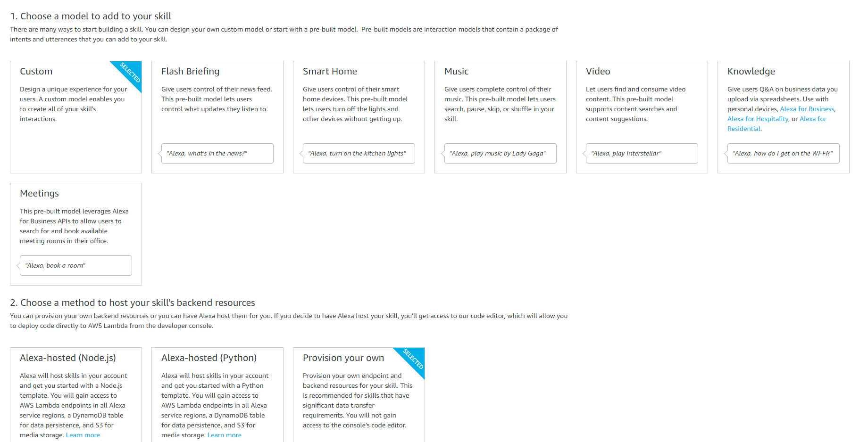Click the "Alexa, what's in the news?" utterance
The height and width of the screenshot is (442, 868).
click(217, 153)
